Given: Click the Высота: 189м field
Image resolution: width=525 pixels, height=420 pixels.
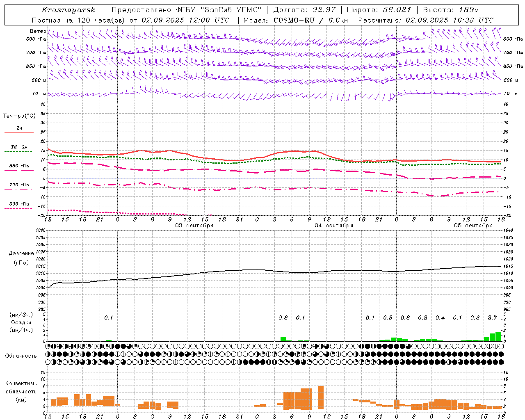Looking at the screenshot, I should [x=451, y=10].
